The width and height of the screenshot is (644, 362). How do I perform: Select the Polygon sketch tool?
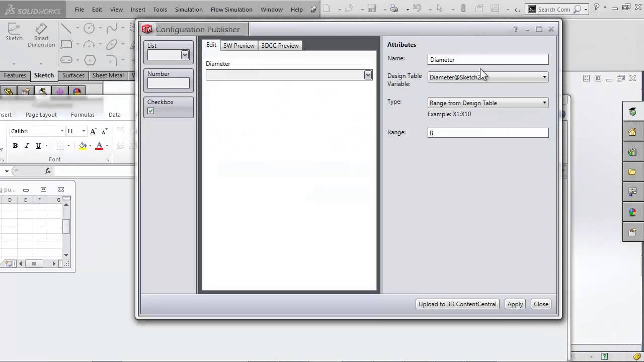coord(90,60)
